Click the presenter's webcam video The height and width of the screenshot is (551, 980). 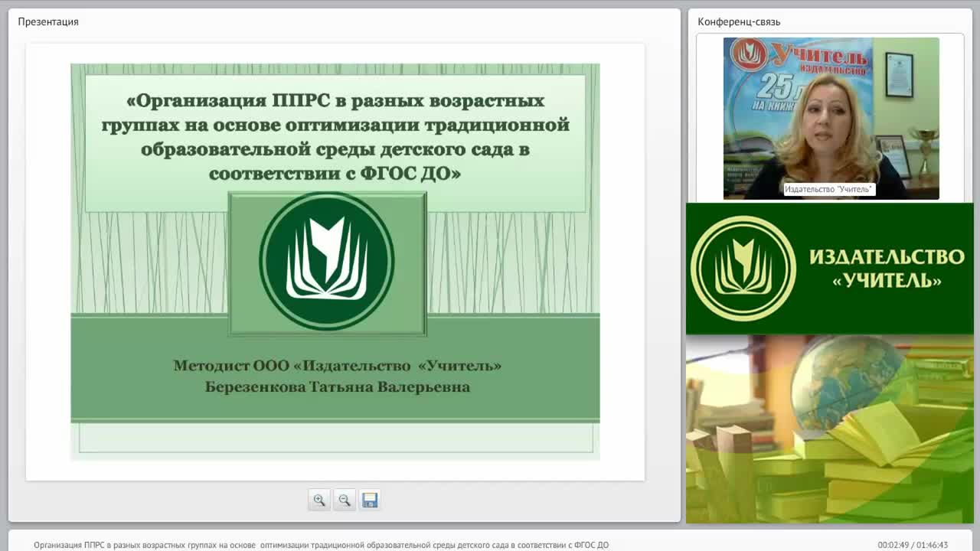point(831,119)
